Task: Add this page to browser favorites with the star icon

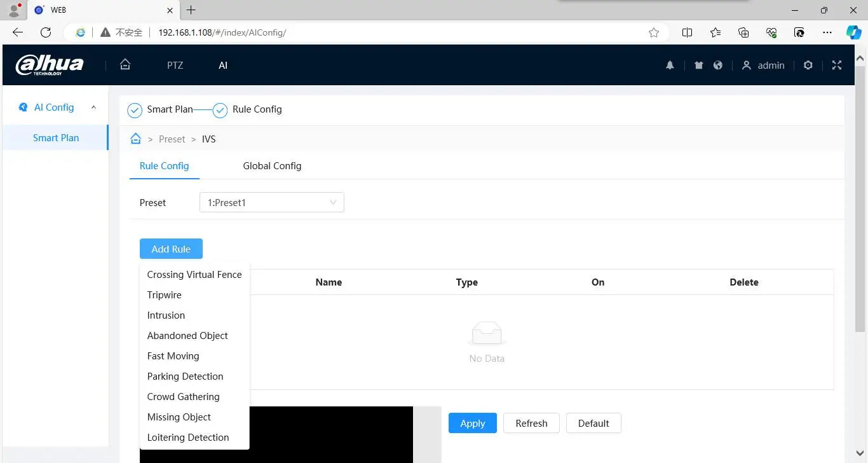Action: pos(654,32)
